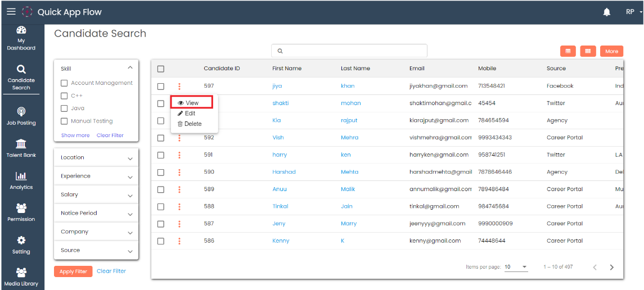Tick the select-all checkbox in table header

click(161, 69)
